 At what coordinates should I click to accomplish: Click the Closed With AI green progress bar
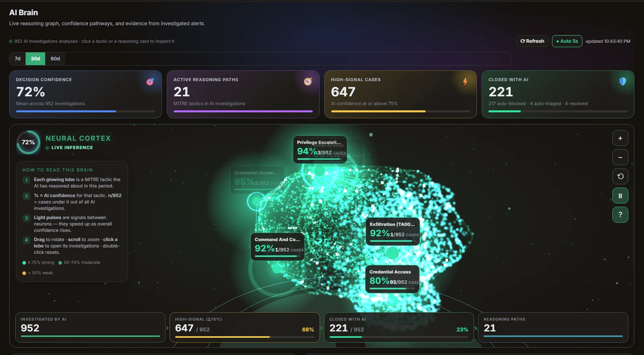(x=558, y=111)
